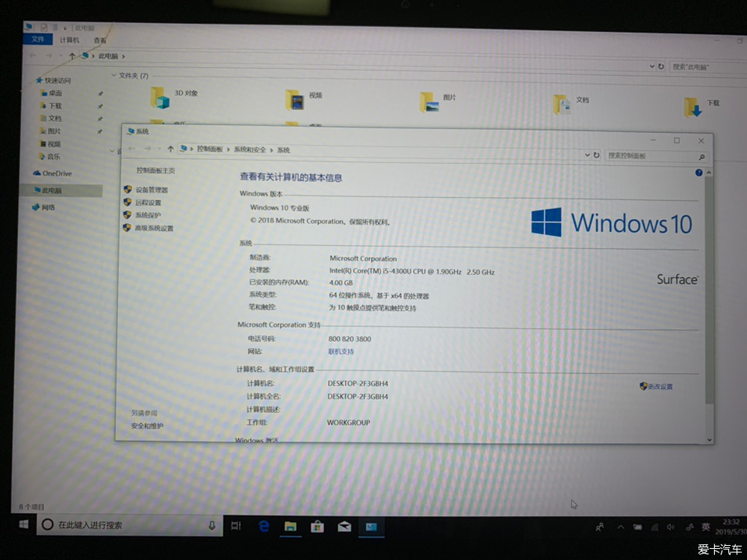
Task: Refresh the System control panel window
Action: click(596, 155)
